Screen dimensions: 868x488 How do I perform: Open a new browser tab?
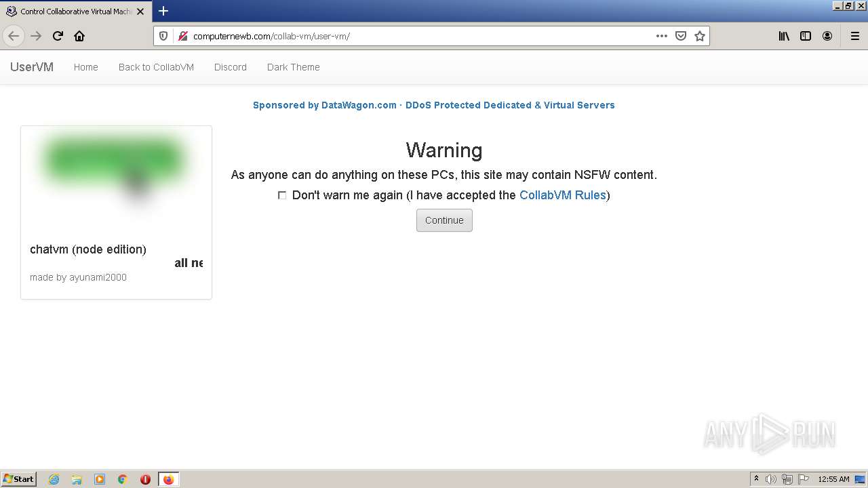(163, 11)
